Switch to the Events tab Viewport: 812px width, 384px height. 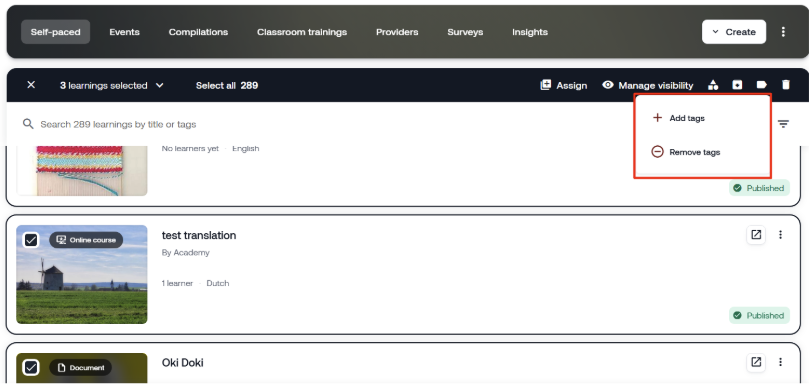coord(124,32)
